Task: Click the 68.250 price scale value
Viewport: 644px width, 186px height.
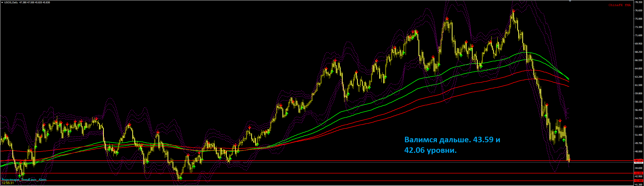Action: point(639,52)
